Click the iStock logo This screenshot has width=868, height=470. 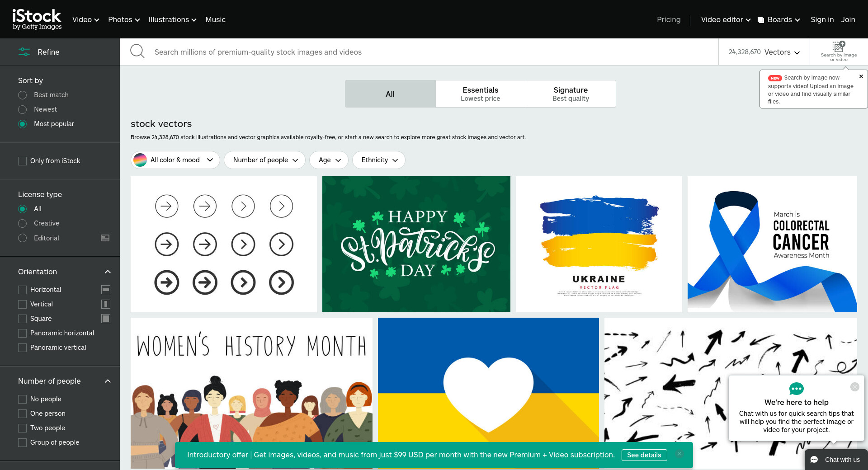tap(37, 19)
